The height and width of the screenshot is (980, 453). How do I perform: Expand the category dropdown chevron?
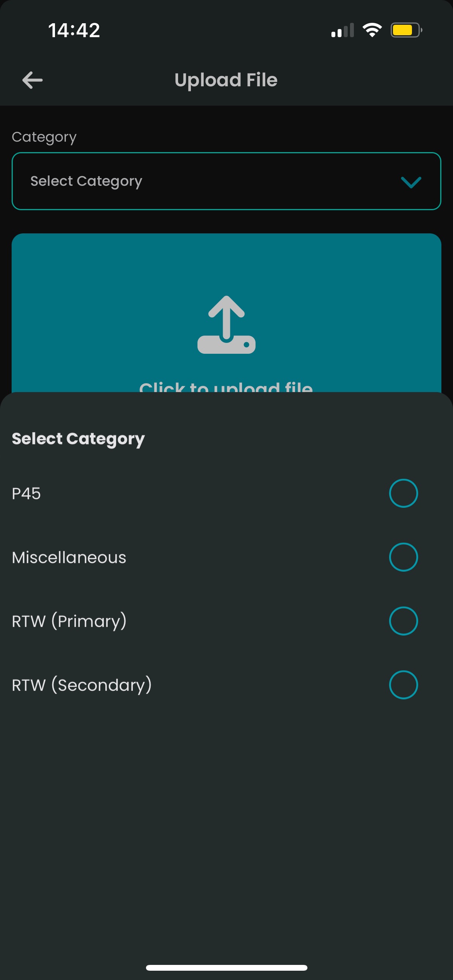[411, 182]
